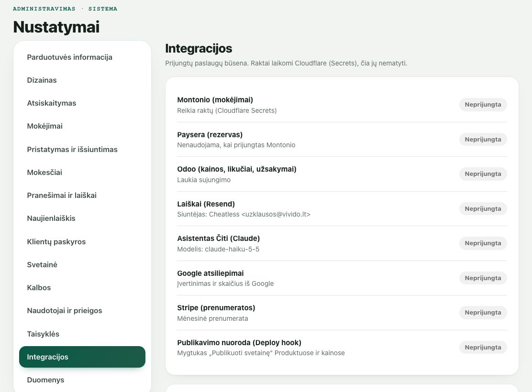Click Publikavimo nuoroda (Deploy hook) title
Viewport: 532px width, 392px height.
(239, 342)
